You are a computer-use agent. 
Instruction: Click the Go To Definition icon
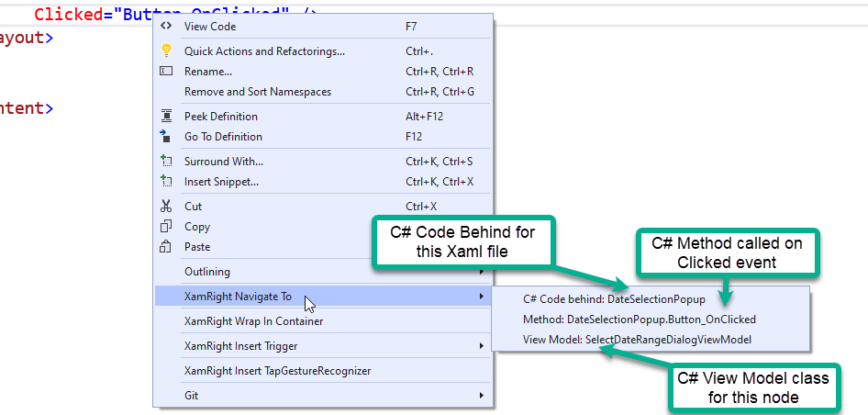(x=166, y=136)
